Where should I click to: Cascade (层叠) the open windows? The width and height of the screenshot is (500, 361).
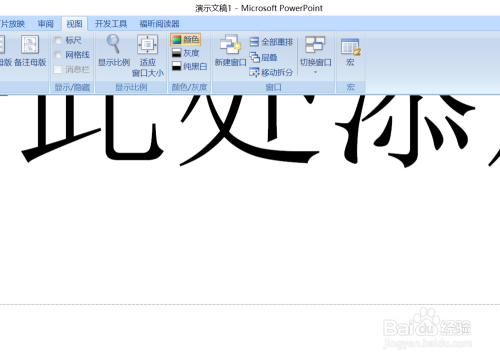pos(263,57)
